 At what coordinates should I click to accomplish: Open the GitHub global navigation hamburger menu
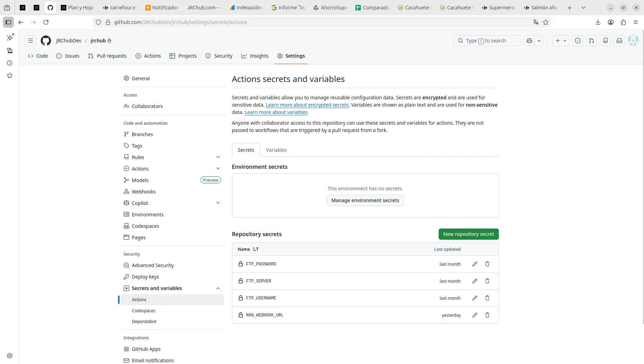[x=31, y=41]
